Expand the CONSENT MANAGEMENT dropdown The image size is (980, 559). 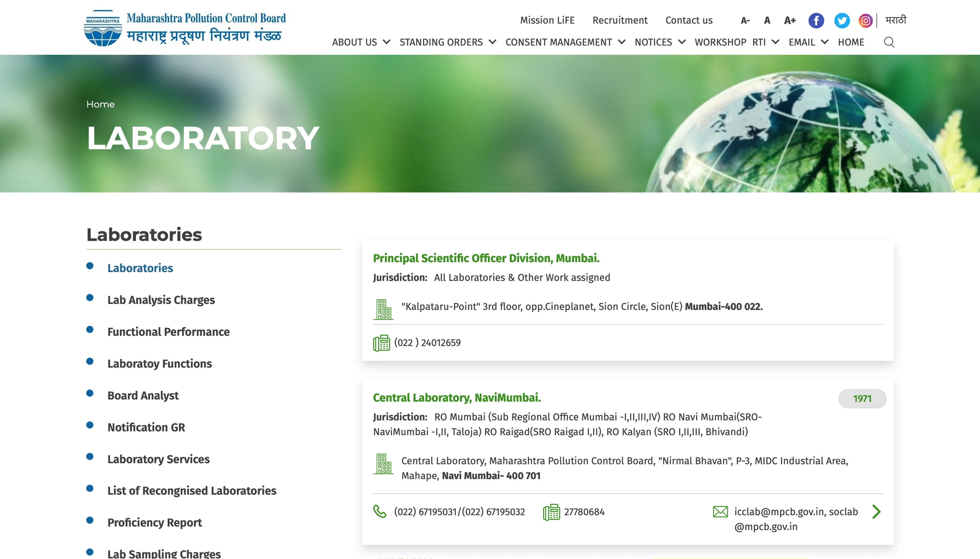[565, 42]
